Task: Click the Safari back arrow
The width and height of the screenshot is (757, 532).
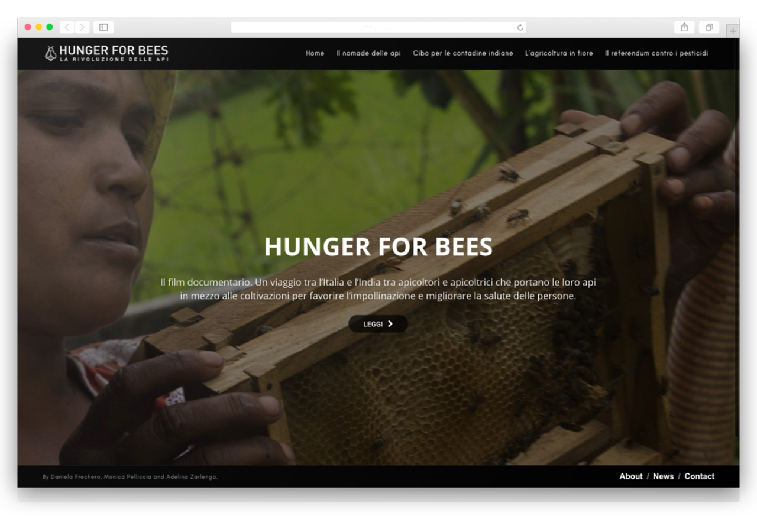Action: point(67,27)
